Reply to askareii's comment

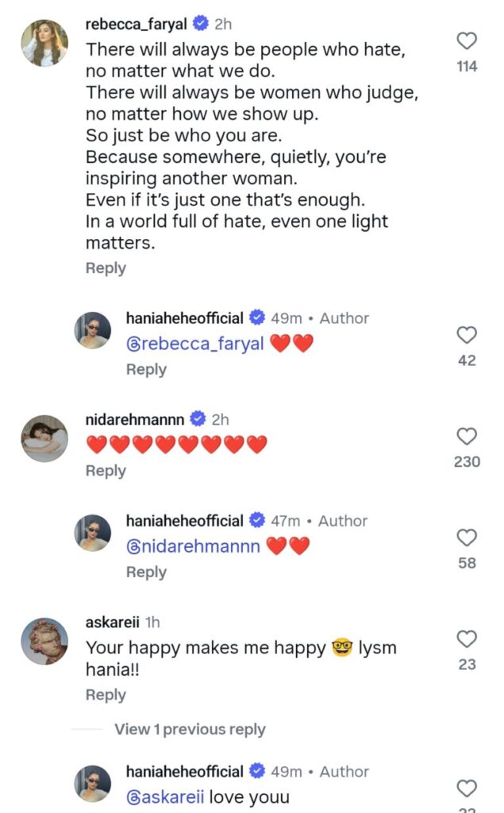point(106,695)
